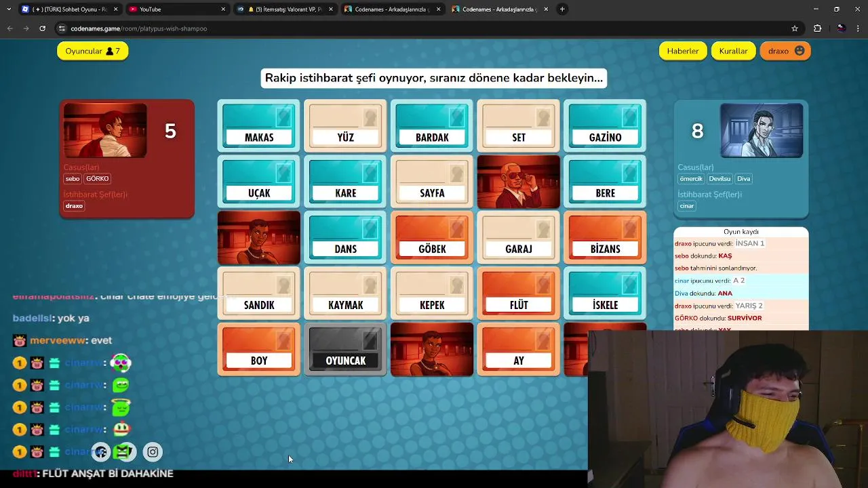Viewport: 868px width, 488px height.
Task: Tap the BOY word card
Action: coord(259,349)
